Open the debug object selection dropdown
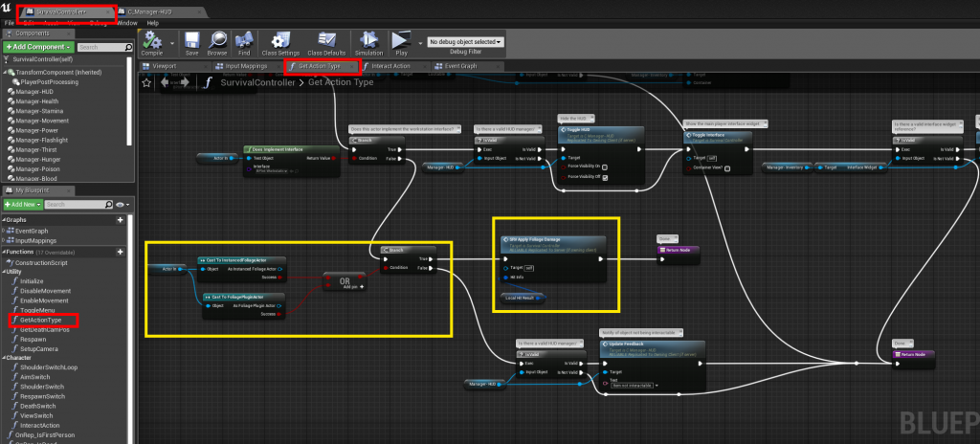Viewport: 980px width, 444px height. pyautogui.click(x=466, y=42)
